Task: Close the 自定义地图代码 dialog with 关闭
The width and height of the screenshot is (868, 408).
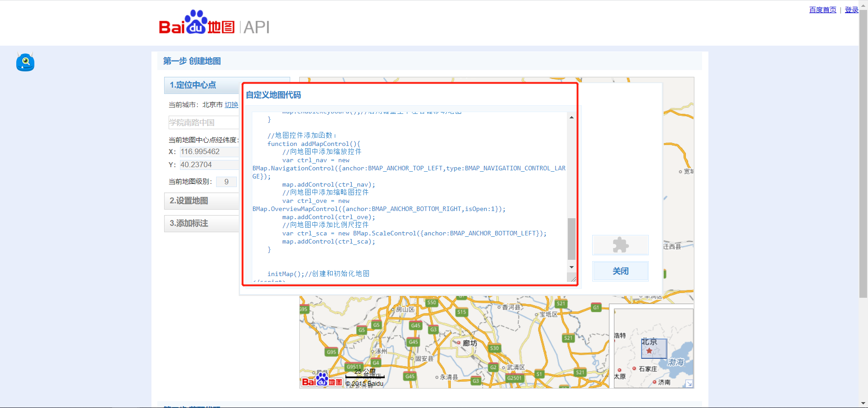Action: coord(620,271)
